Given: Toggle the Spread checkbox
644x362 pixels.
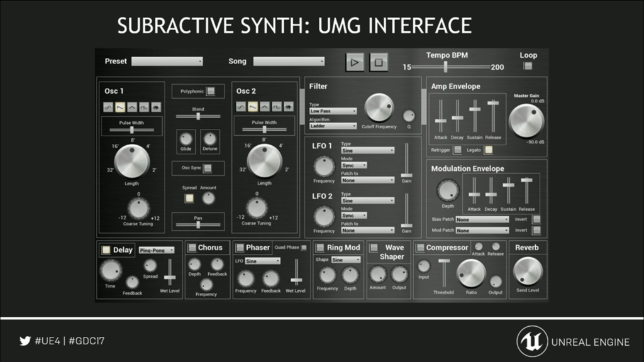Looking at the screenshot, I should pos(189,198).
